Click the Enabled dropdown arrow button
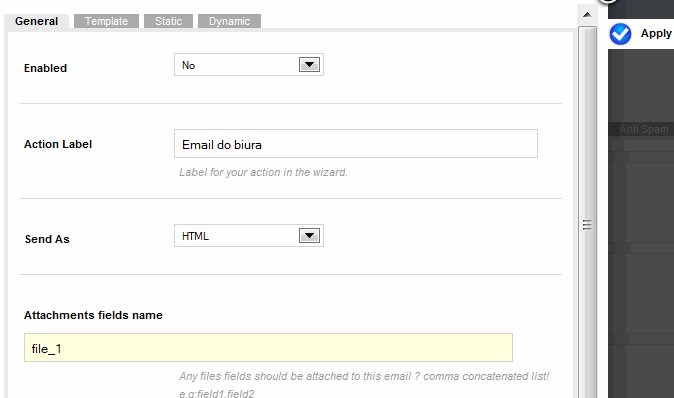Image resolution: width=674 pixels, height=398 pixels. click(x=309, y=65)
